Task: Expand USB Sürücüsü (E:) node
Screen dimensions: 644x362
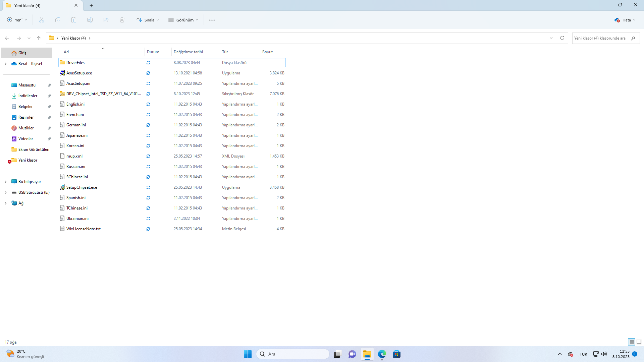Action: coord(5,192)
